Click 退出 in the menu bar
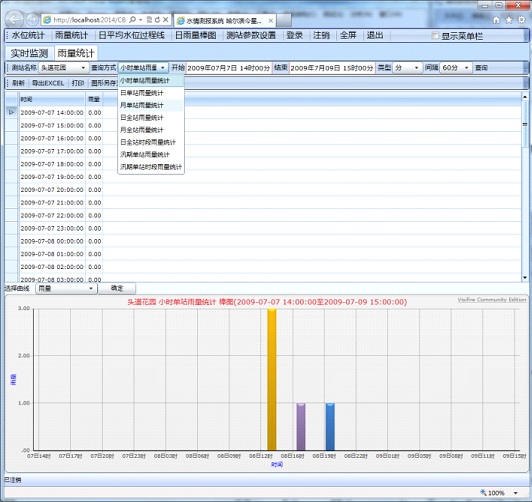Image resolution: width=532 pixels, height=502 pixels. [375, 35]
